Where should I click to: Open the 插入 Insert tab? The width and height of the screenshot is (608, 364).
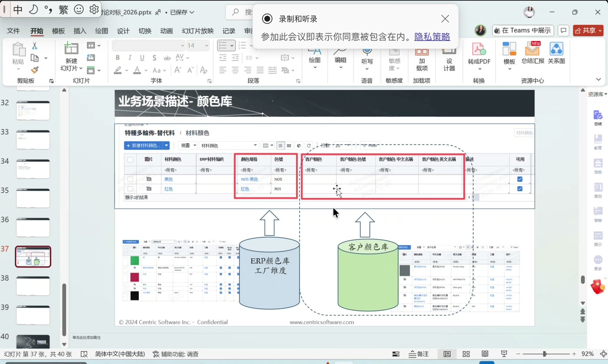point(80,31)
